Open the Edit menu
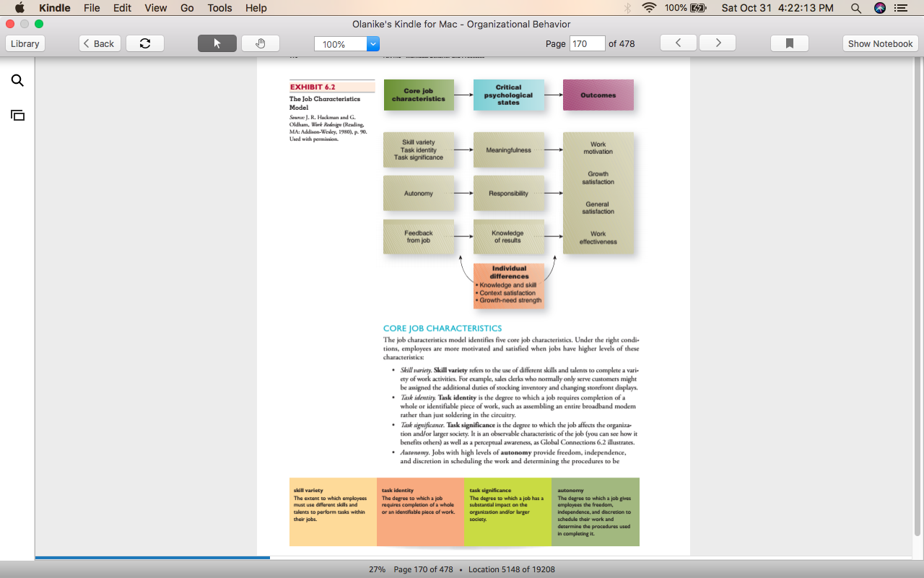The height and width of the screenshot is (578, 924). click(122, 8)
